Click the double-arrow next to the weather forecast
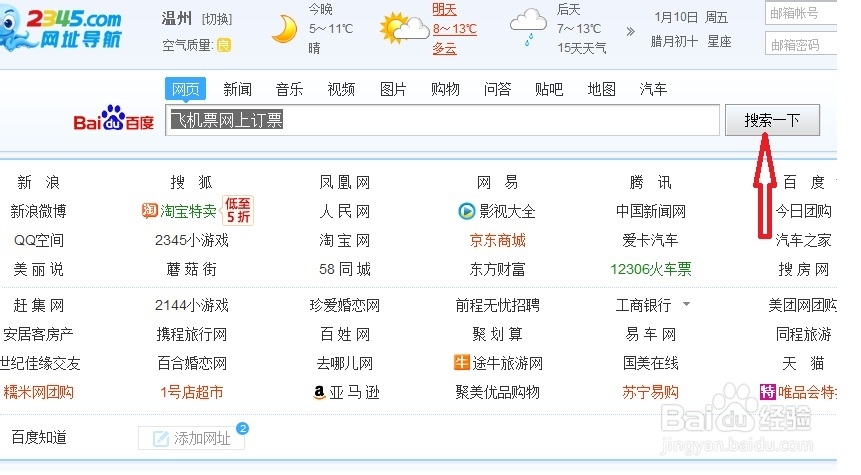The width and height of the screenshot is (861, 475). [630, 31]
